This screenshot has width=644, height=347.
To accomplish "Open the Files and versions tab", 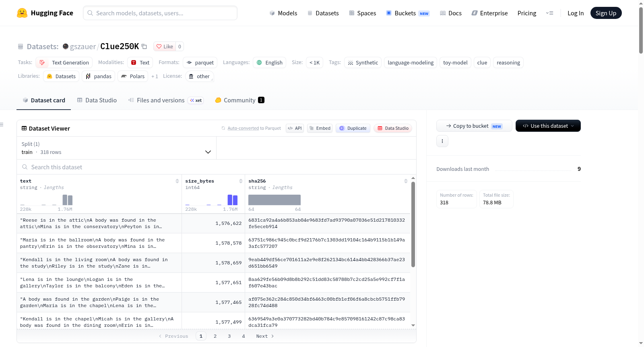I will pos(166,100).
